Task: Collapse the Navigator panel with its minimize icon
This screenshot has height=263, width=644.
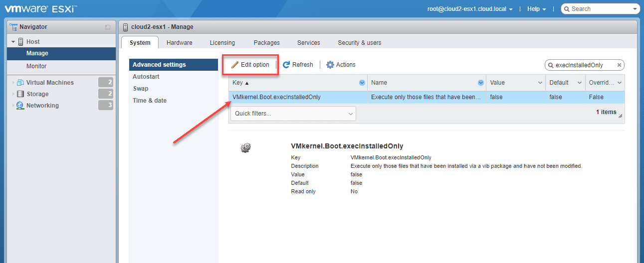Action: coord(108,27)
